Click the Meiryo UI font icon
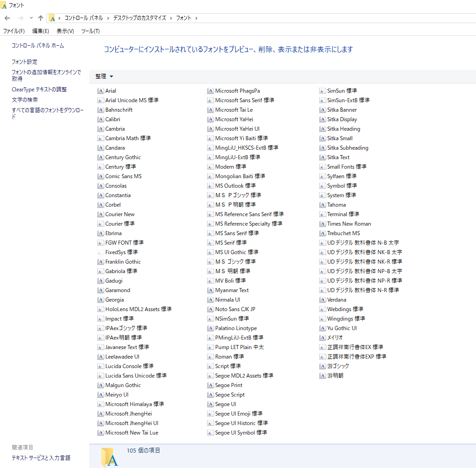 100,394
